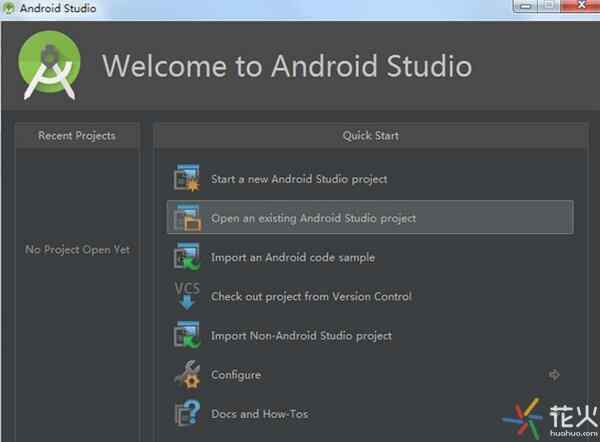Click the Welcome to Android Studio heading
The width and height of the screenshot is (600, 442).
point(287,66)
